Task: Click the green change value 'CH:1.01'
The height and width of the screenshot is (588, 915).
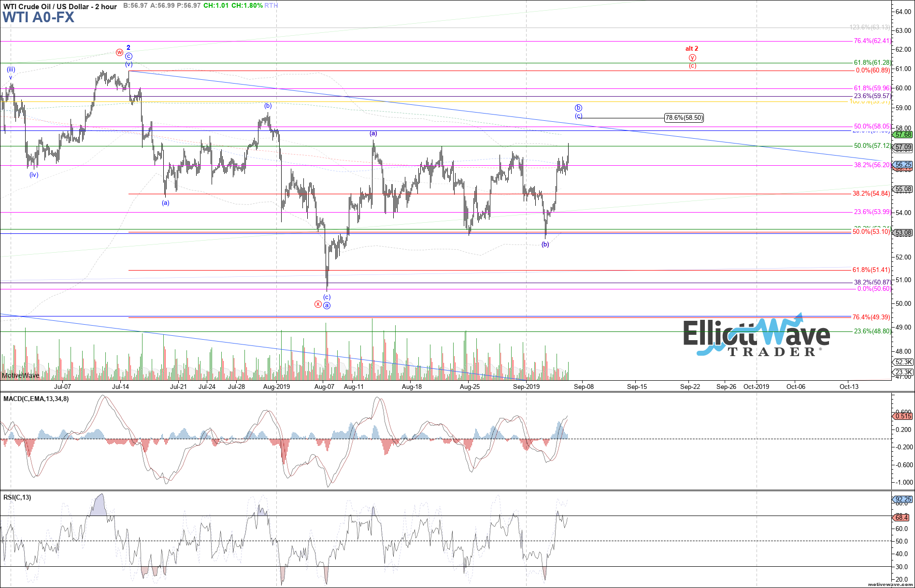Action: (x=215, y=5)
